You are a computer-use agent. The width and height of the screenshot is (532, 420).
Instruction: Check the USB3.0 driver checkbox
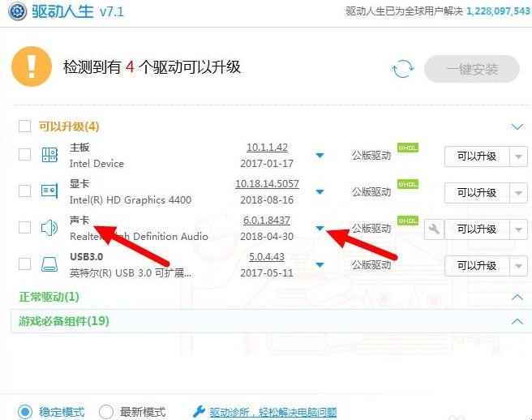click(25, 264)
